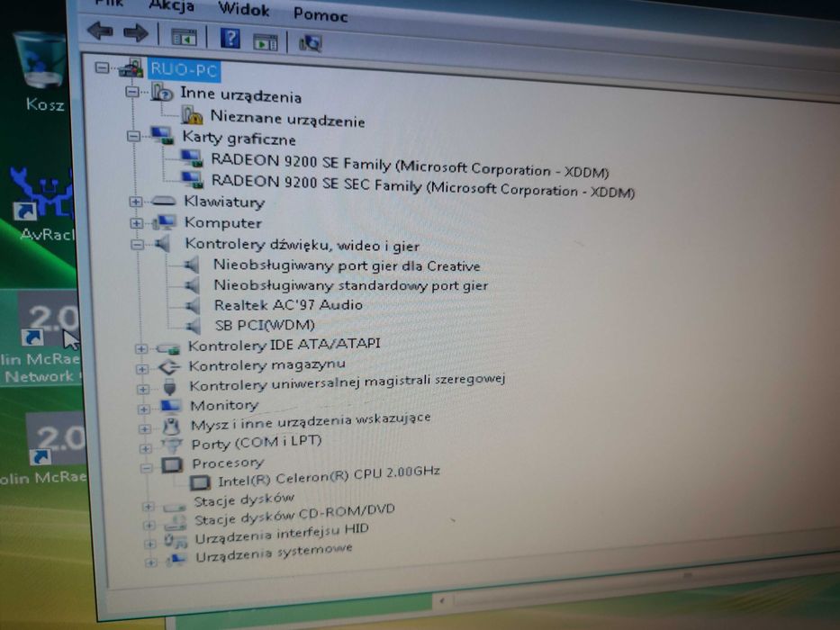Screen dimensions: 840x630
Task: Click the SB PCI(WDM) speaker icon
Action: coord(193,325)
